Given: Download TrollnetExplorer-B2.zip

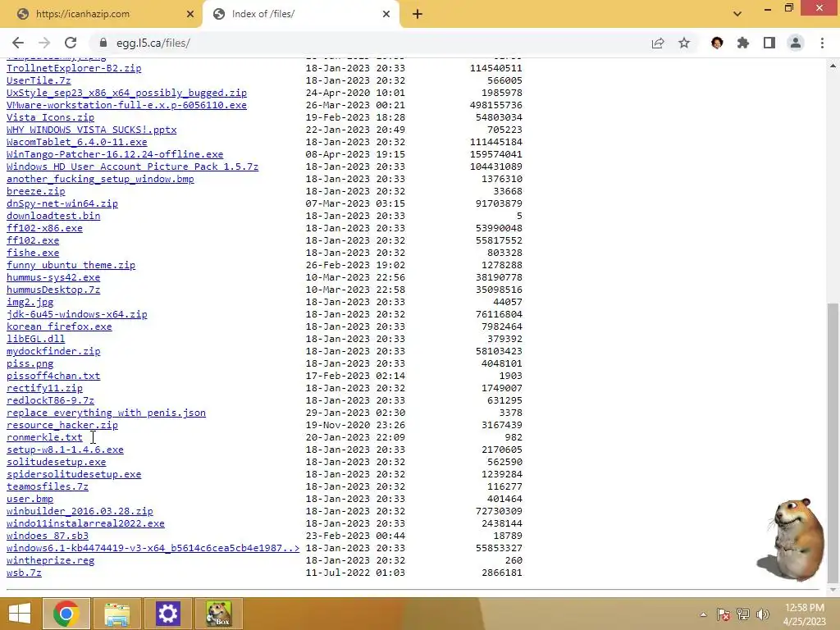Looking at the screenshot, I should point(74,68).
